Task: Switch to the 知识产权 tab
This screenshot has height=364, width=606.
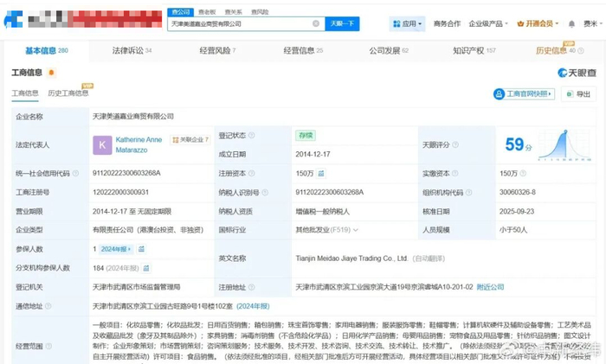Action: (474, 50)
